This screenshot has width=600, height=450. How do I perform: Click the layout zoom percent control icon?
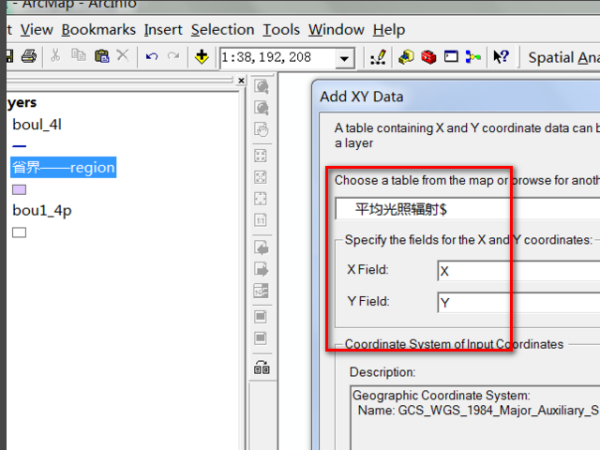tap(261, 291)
